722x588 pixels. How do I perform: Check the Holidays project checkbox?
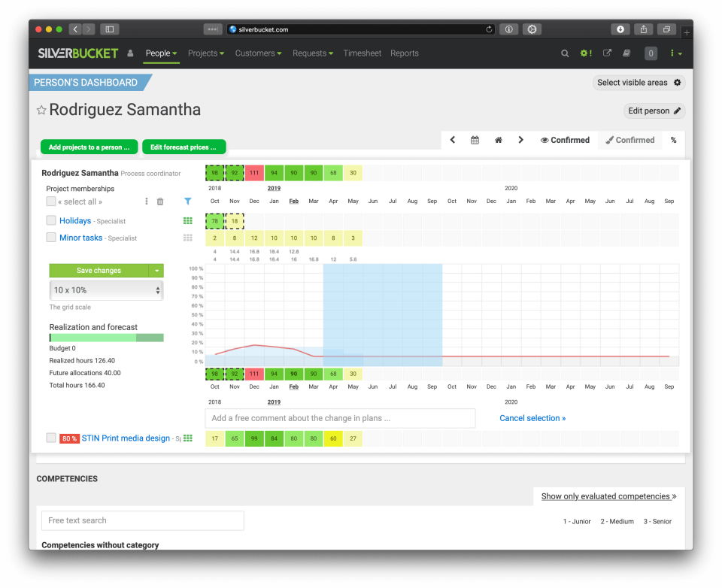(x=51, y=220)
